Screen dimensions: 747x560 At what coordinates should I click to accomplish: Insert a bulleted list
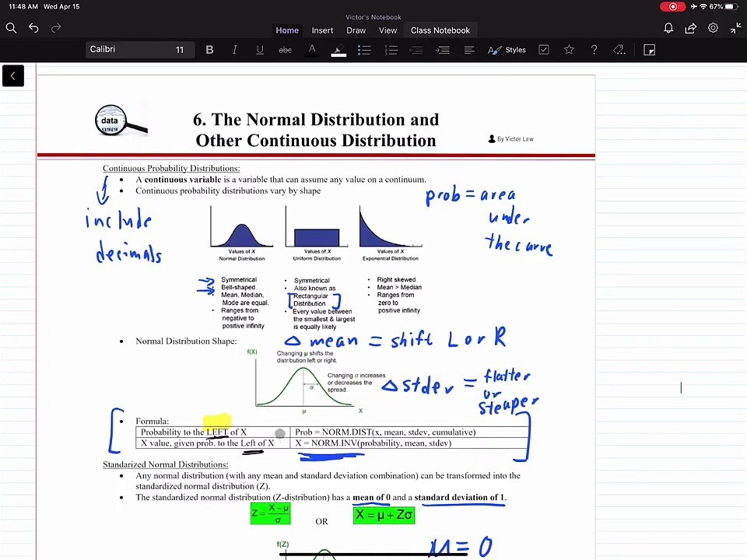point(364,50)
